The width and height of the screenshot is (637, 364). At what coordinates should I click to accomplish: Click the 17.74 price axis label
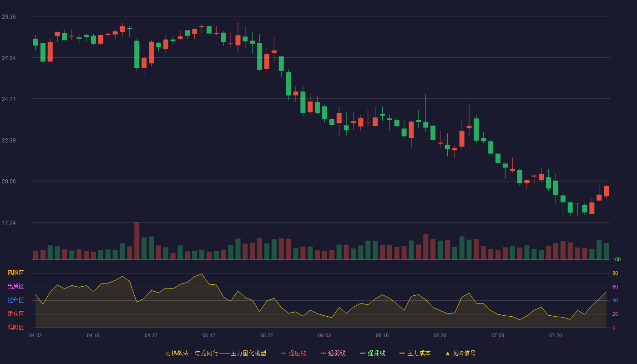click(9, 222)
